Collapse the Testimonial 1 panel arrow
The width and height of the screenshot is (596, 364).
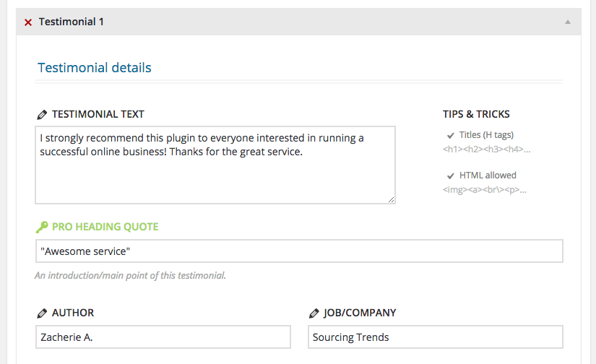click(x=568, y=22)
